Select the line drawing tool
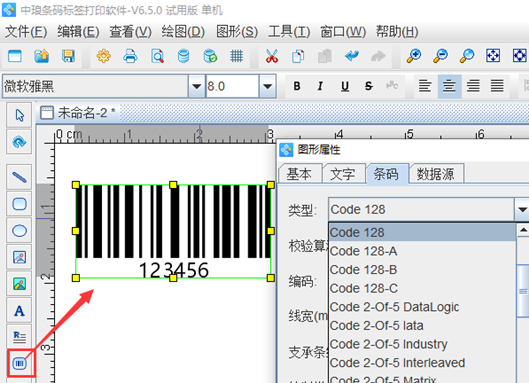The width and height of the screenshot is (529, 383). (x=19, y=177)
